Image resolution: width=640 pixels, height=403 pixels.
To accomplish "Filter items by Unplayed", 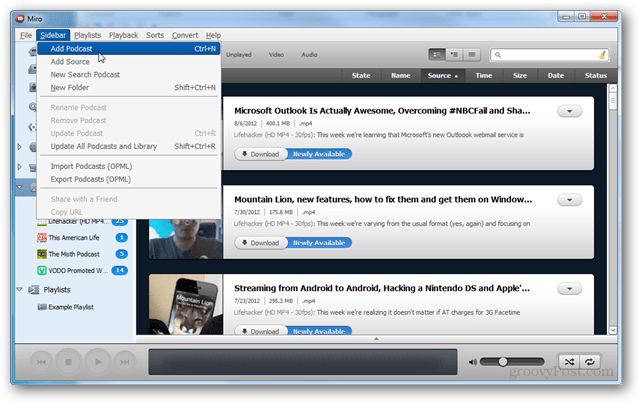I will tap(239, 55).
